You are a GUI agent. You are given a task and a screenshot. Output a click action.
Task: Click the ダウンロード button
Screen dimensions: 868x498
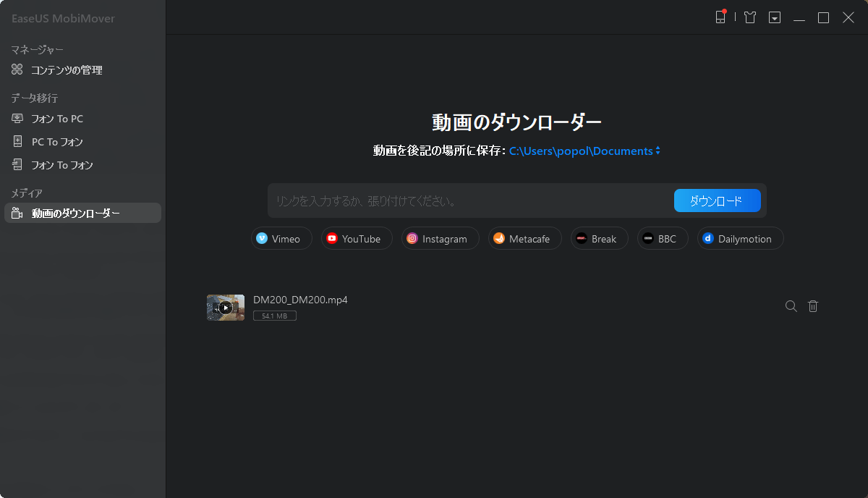click(717, 201)
